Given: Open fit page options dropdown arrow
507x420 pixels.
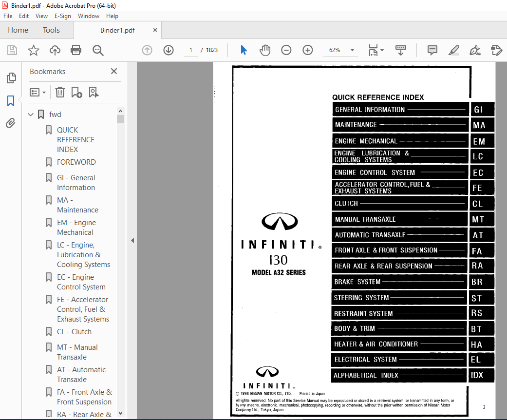Looking at the screenshot, I should pos(382,50).
